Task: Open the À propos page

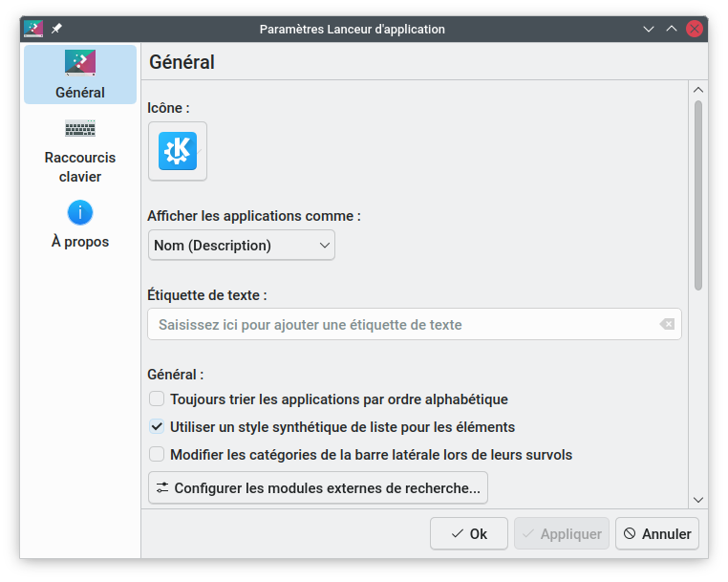Action: pyautogui.click(x=80, y=225)
